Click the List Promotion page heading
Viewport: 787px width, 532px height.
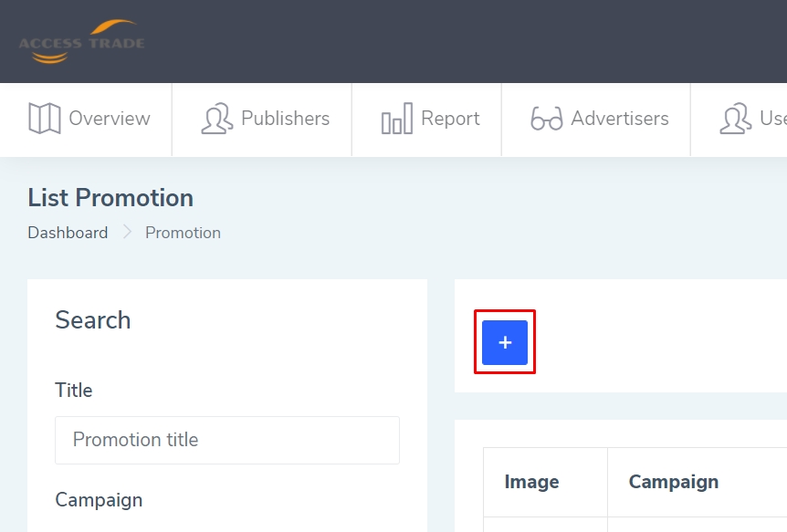click(x=110, y=198)
